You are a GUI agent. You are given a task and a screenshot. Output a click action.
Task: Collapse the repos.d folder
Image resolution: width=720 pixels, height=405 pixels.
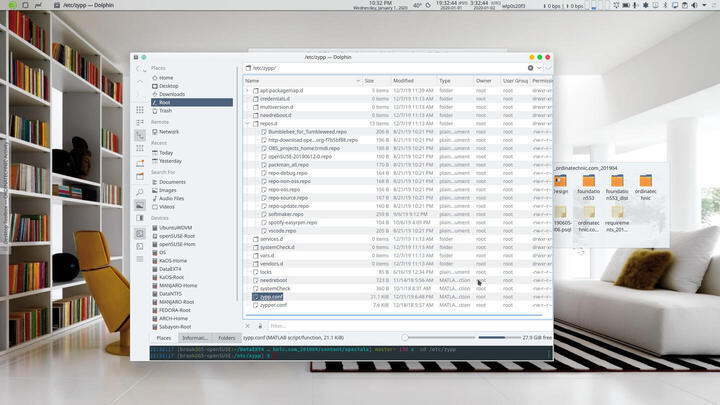tap(248, 124)
